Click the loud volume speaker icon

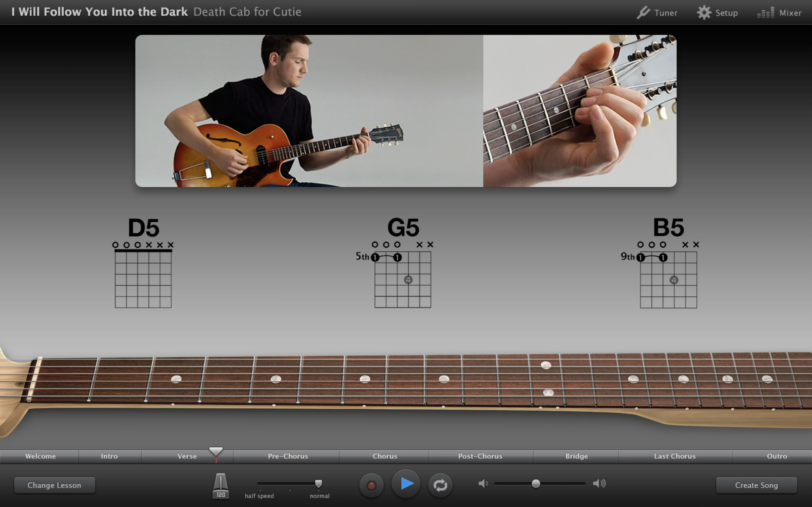coord(599,484)
